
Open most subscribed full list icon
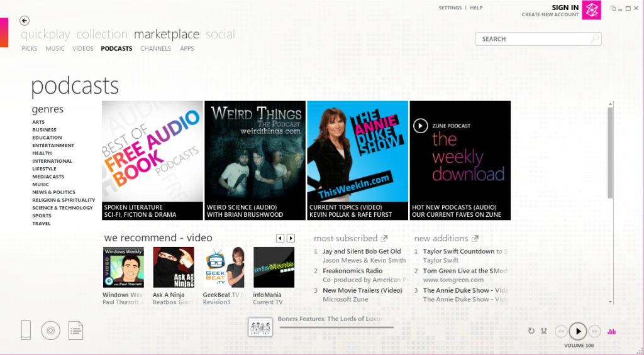[384, 238]
